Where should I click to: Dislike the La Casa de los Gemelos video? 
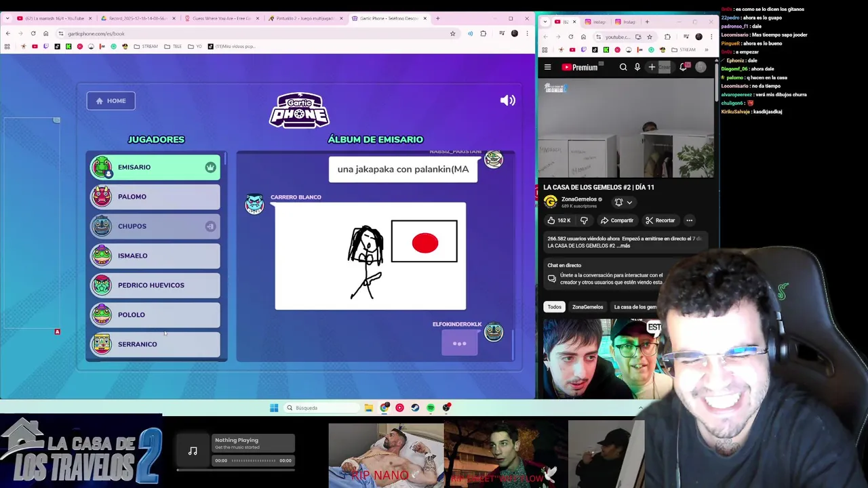584,220
